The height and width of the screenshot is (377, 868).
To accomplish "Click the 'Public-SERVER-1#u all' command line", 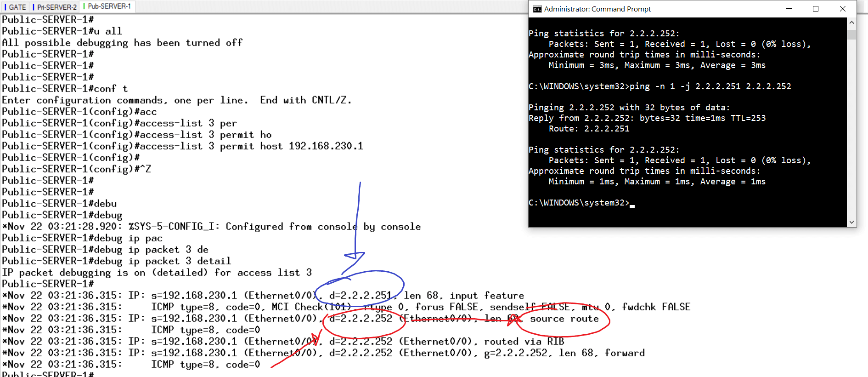I will [62, 31].
